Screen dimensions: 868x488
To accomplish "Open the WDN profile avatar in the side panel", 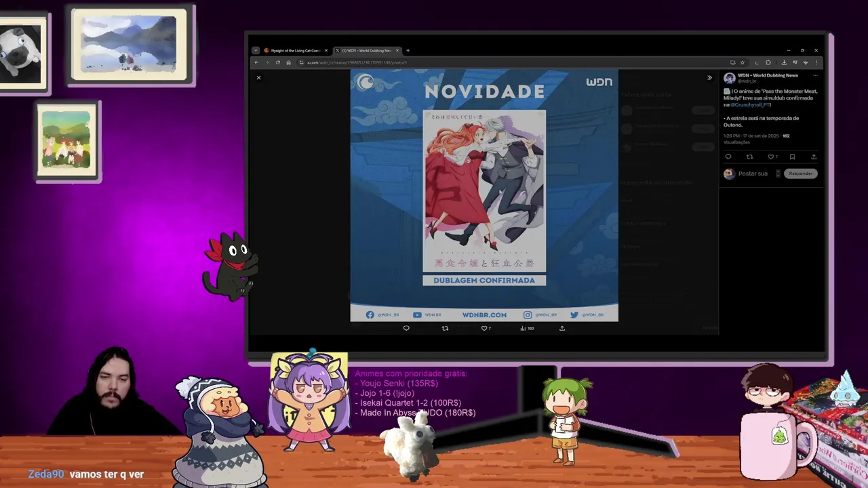I will (x=730, y=78).
